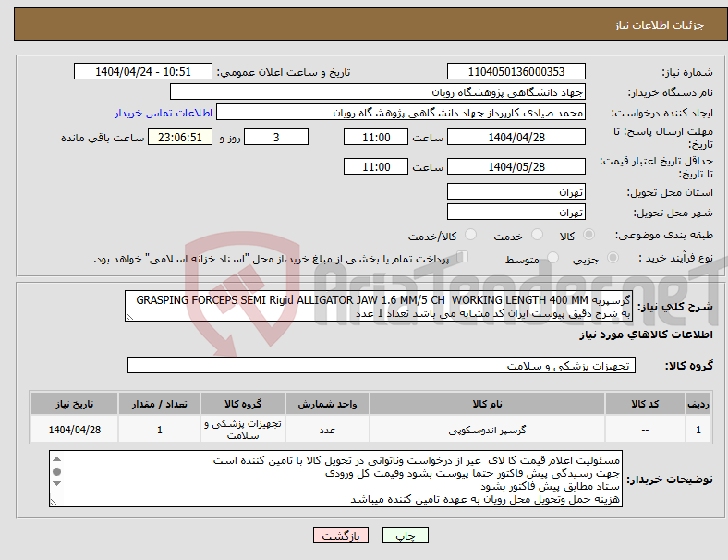This screenshot has width=728, height=560.
Task: Click the واحد شمارش column header
Action: (x=327, y=404)
